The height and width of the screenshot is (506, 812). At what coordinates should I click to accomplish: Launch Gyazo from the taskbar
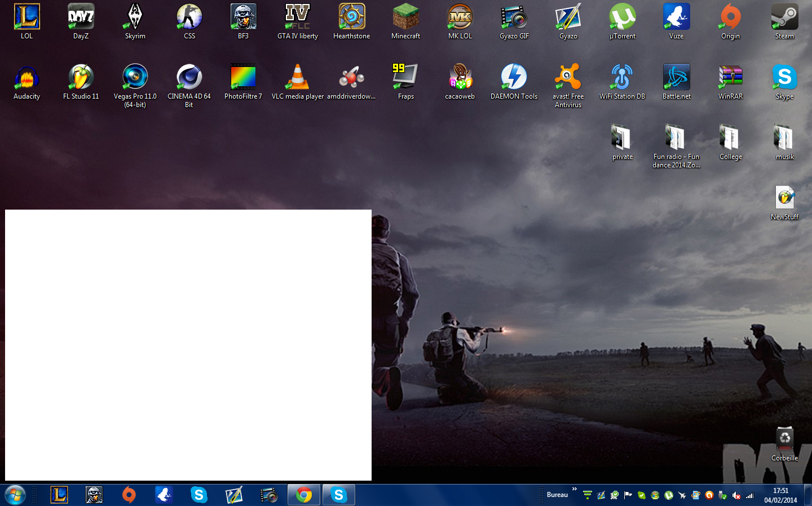pyautogui.click(x=234, y=495)
